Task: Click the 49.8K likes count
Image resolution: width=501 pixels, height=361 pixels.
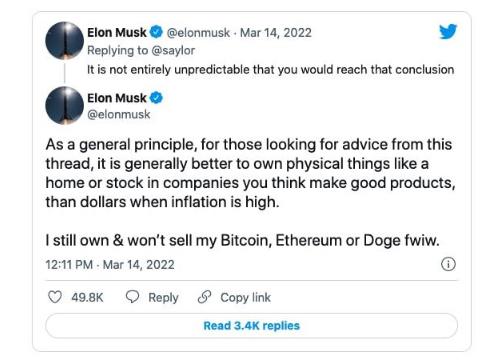Action: 87,297
